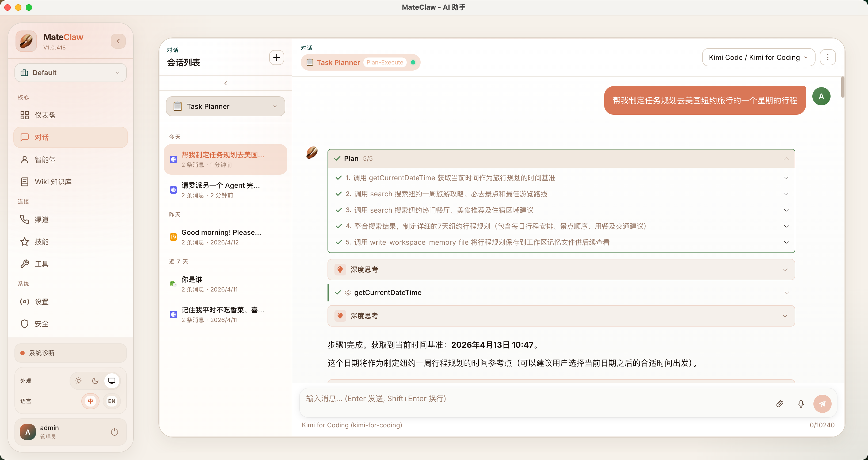Go to the Wiki 知识库 section

click(x=53, y=182)
